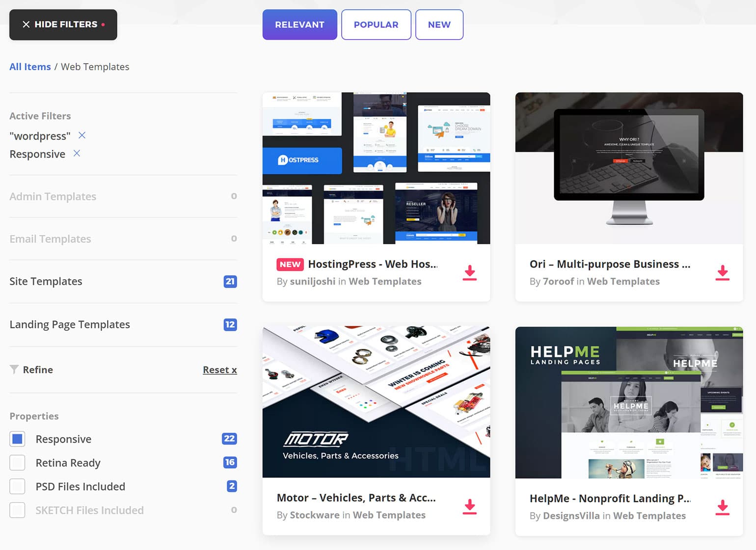Enable the Retina Ready filter
The width and height of the screenshot is (756, 550).
click(17, 462)
